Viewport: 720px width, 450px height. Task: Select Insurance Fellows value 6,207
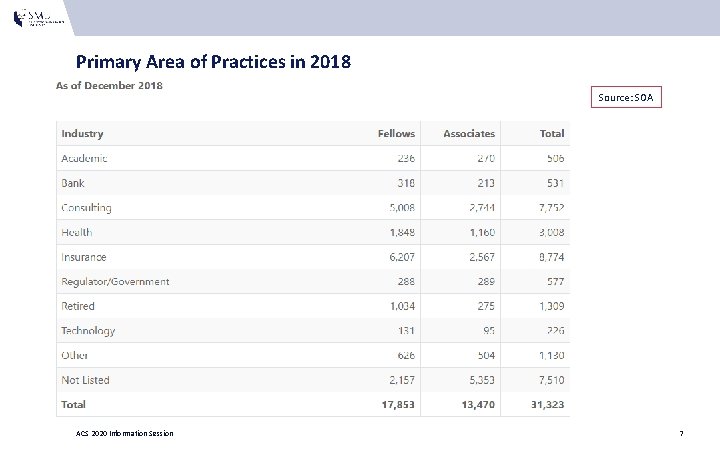(402, 257)
